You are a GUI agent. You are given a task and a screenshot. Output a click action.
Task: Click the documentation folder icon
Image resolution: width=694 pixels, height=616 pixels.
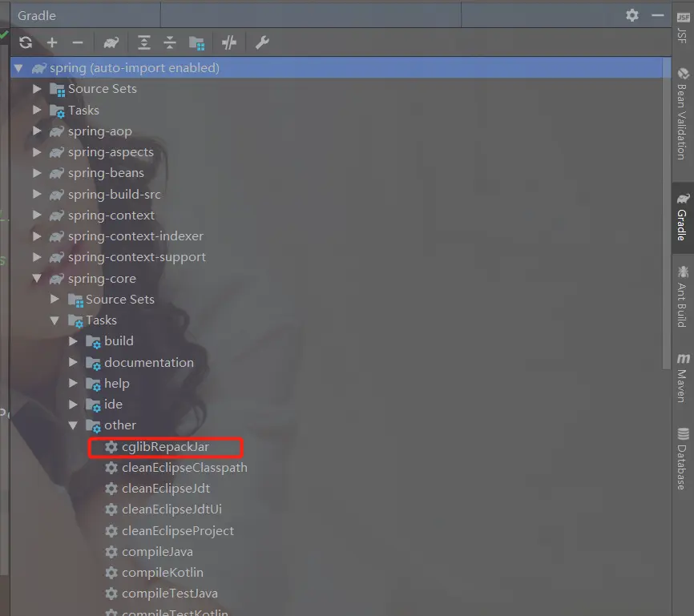(93, 364)
